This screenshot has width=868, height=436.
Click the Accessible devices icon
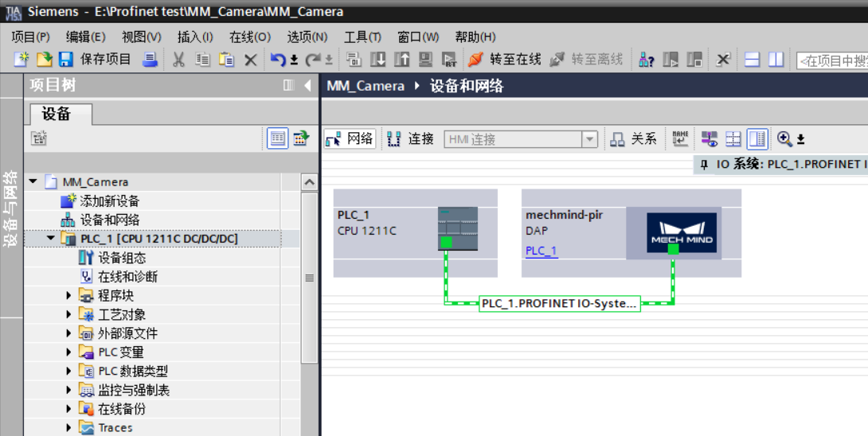pyautogui.click(x=646, y=59)
